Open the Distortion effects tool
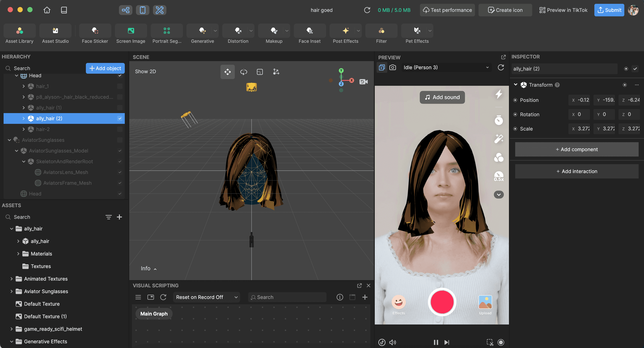 pos(238,34)
